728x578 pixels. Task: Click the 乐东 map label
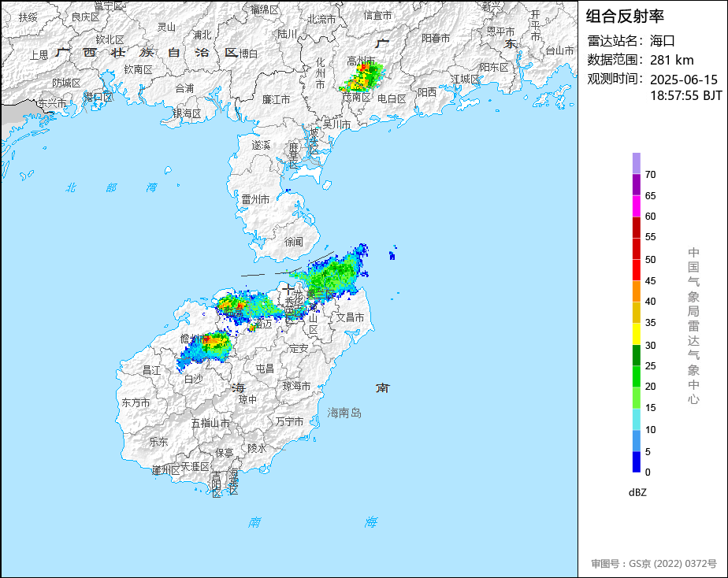point(158,442)
